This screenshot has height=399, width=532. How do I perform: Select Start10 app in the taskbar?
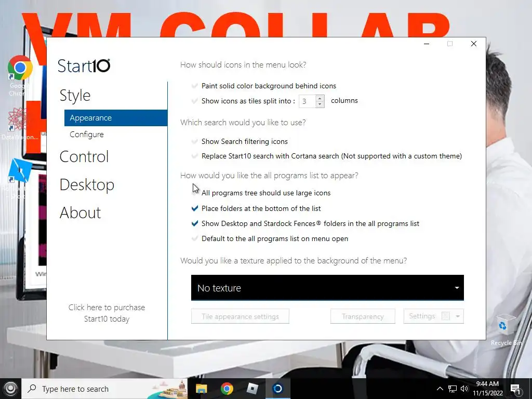277,389
